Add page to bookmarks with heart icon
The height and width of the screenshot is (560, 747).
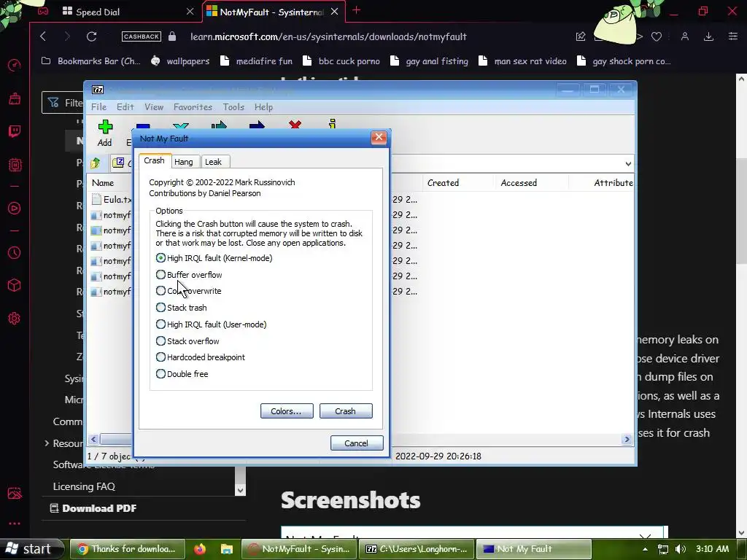click(657, 36)
